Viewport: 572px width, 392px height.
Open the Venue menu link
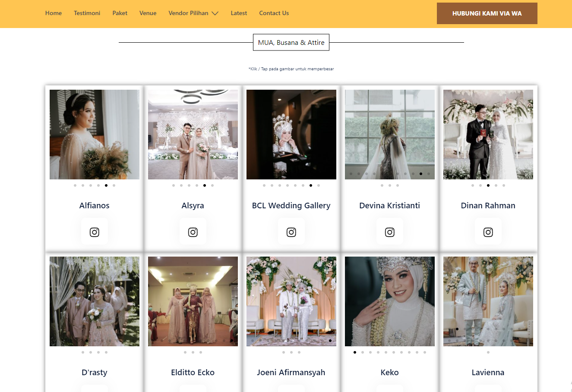tap(148, 13)
